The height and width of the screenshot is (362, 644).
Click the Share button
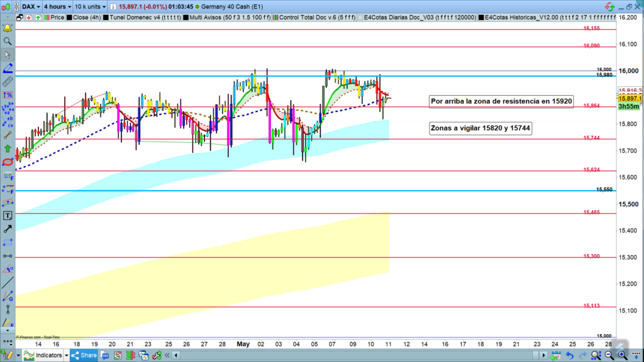click(x=83, y=356)
